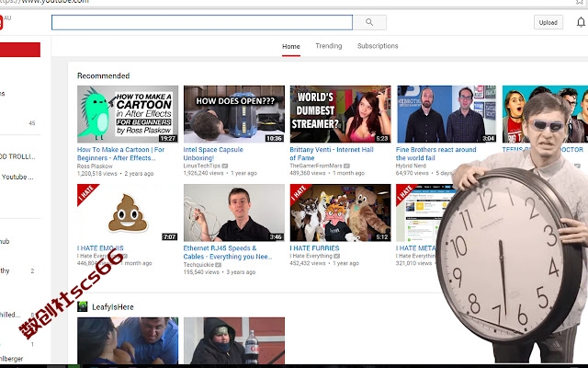Open How To Make a Cartoon thumbnail
This screenshot has height=368, width=588.
tap(128, 114)
